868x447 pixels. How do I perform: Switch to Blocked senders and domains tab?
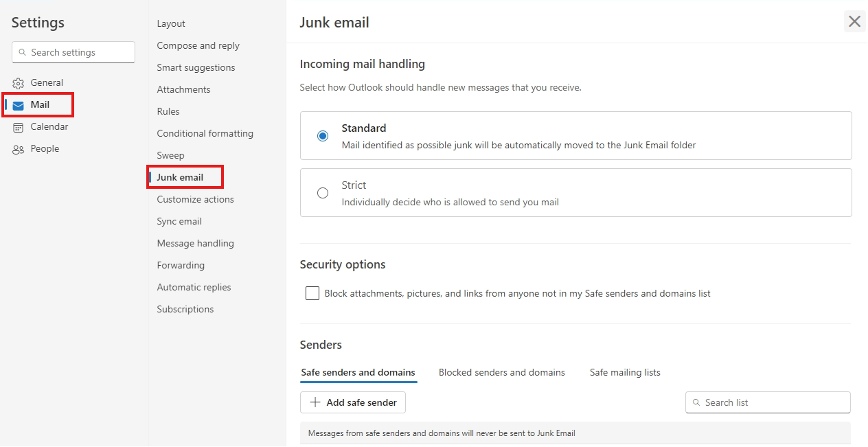pyautogui.click(x=502, y=372)
